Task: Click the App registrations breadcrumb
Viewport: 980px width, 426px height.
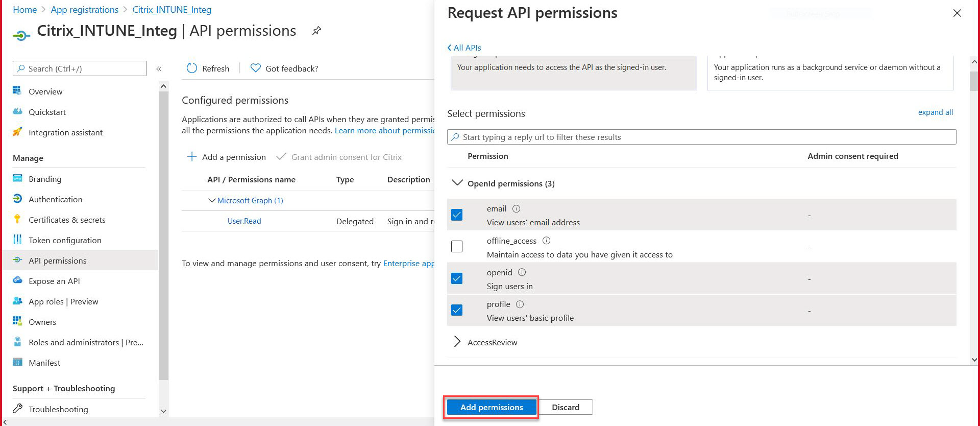Action: coord(85,10)
